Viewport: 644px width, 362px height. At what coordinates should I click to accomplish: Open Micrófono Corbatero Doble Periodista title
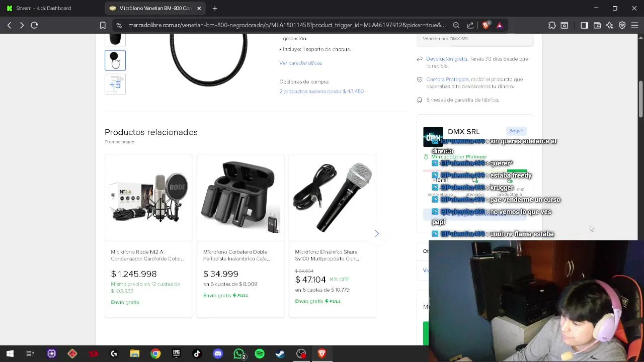(237, 255)
